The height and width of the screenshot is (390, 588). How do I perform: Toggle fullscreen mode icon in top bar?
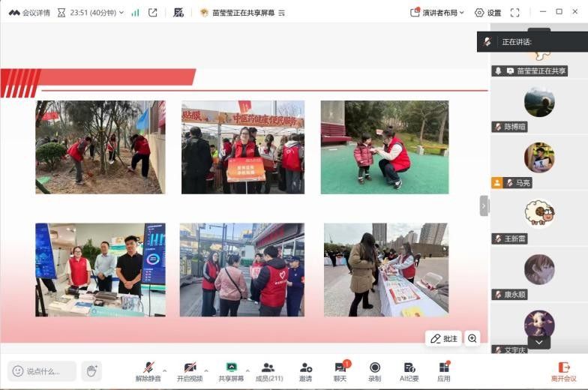[x=514, y=13]
